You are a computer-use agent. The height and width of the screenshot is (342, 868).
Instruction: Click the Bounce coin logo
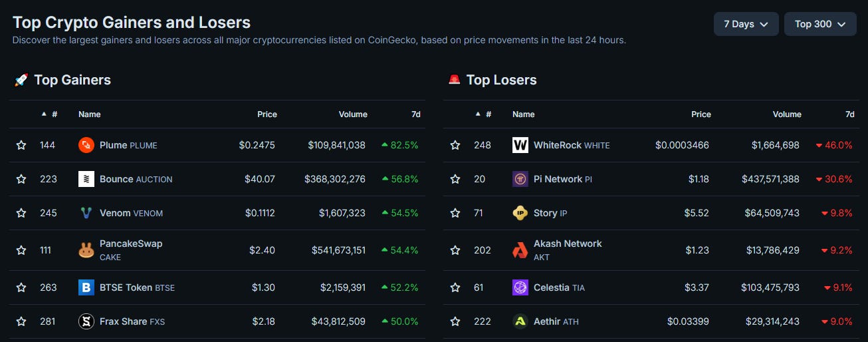pos(86,179)
